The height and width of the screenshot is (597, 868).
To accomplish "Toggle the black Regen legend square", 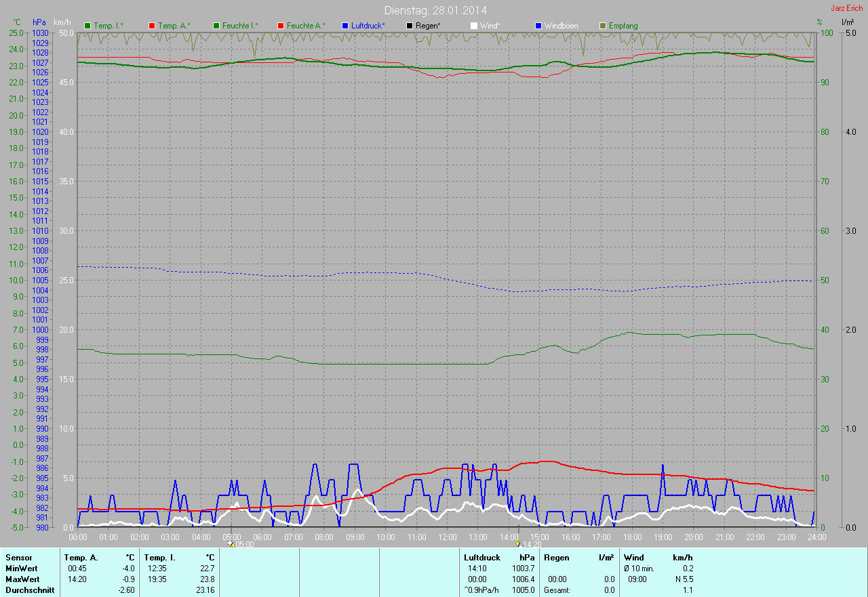I will coord(410,26).
